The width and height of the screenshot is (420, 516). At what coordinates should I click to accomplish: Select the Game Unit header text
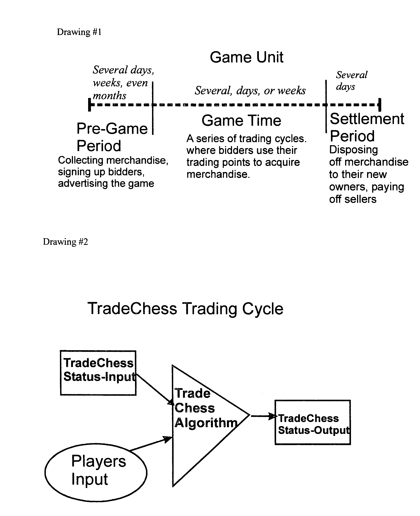[x=227, y=47]
